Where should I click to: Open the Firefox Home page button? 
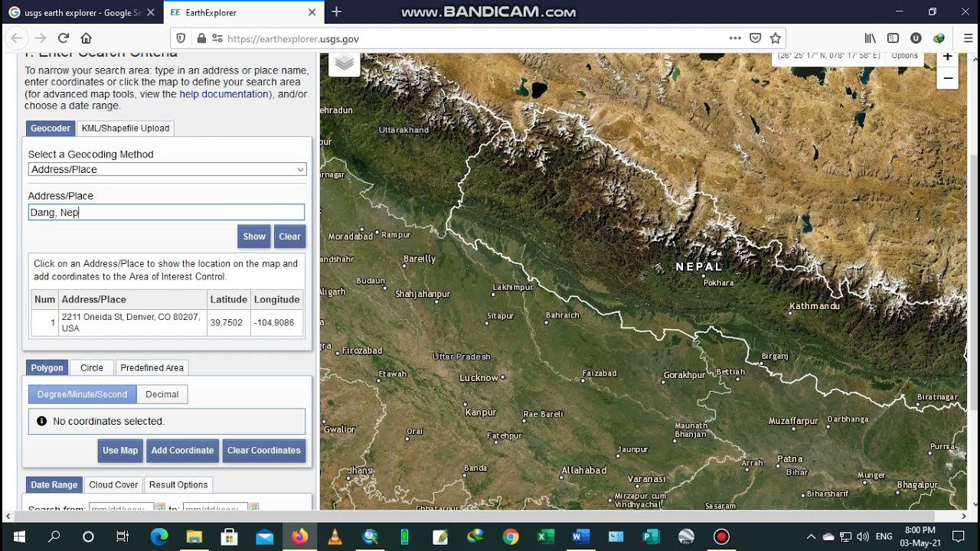point(87,38)
